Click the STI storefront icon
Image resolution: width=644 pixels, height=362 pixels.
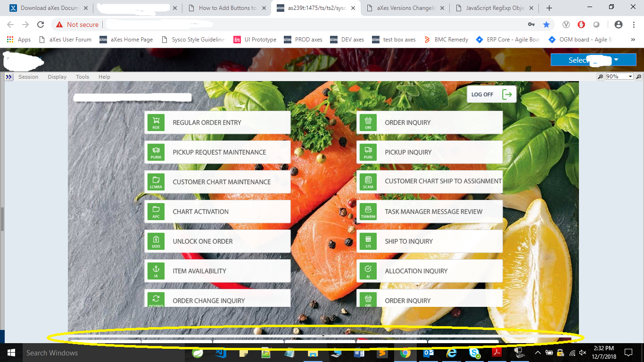(368, 241)
